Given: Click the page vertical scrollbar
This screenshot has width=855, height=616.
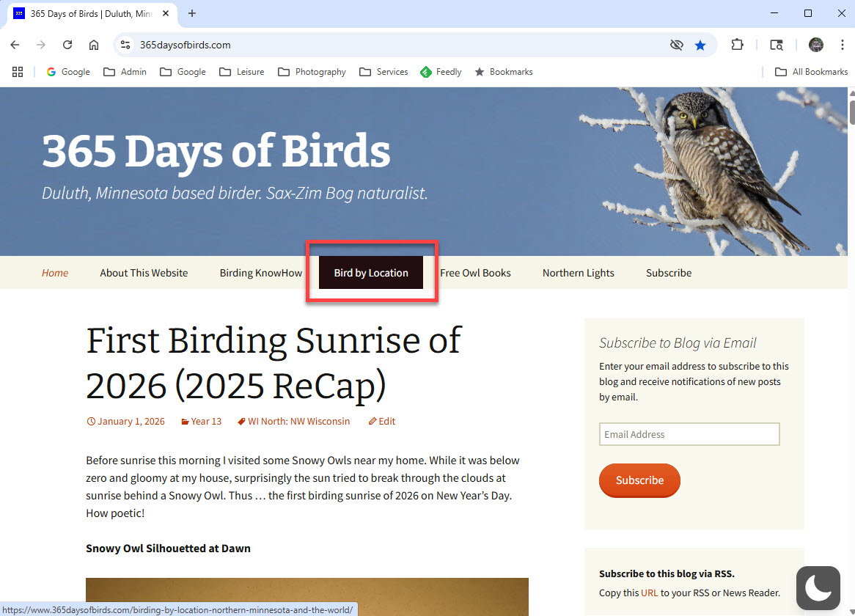Looking at the screenshot, I should [x=851, y=110].
